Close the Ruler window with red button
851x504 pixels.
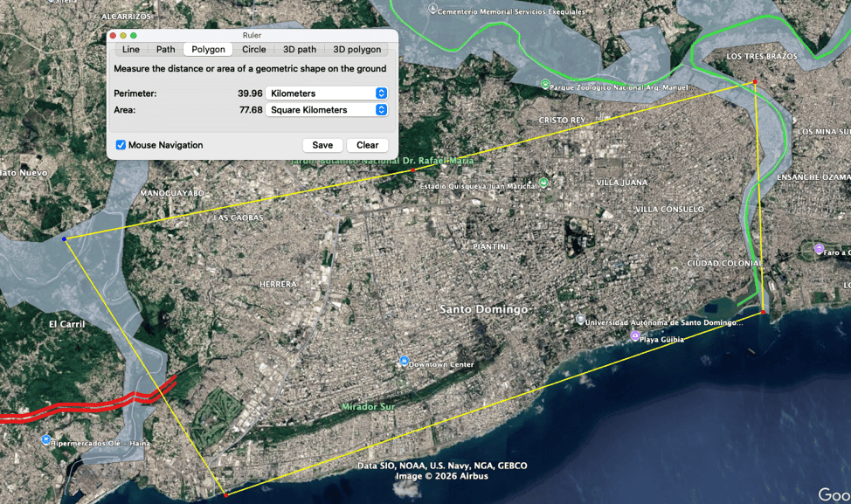coord(113,35)
